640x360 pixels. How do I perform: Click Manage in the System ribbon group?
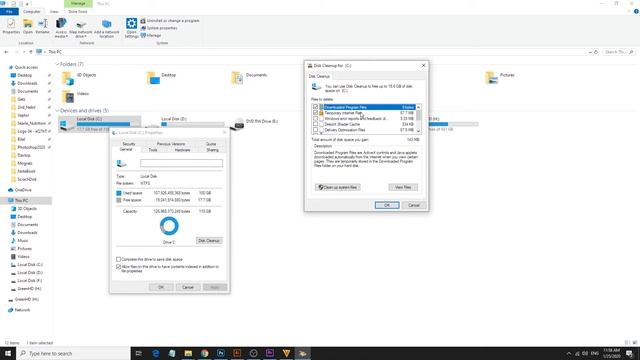coord(151,36)
